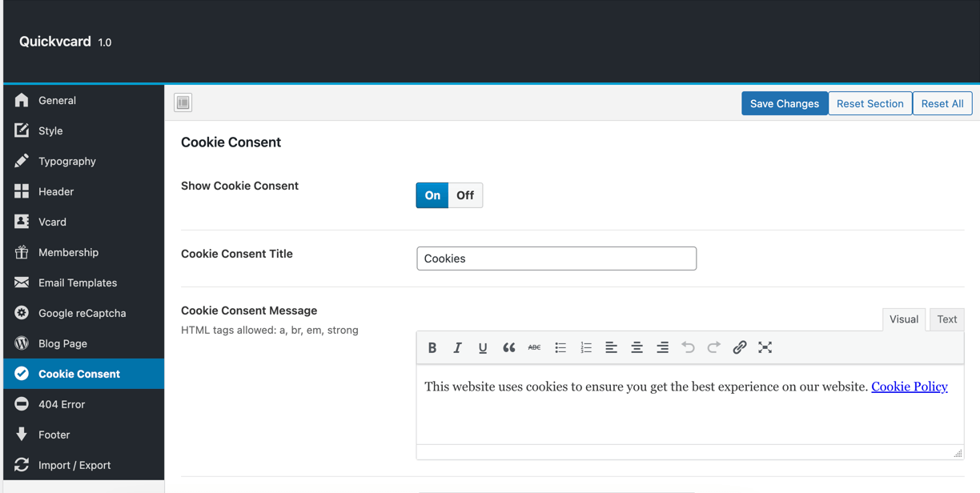
Task: Click the Reset Section button
Action: click(x=870, y=103)
